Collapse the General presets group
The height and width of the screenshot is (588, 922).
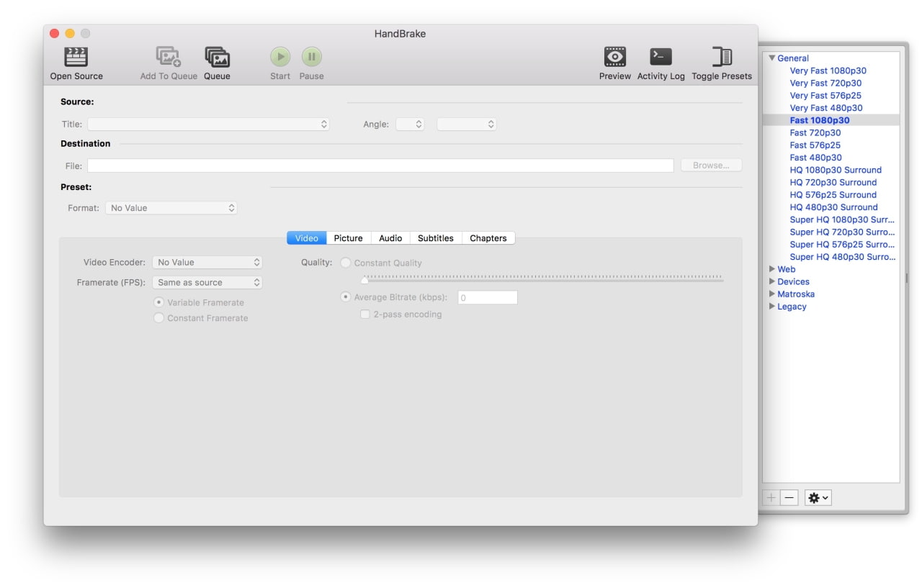[771, 58]
